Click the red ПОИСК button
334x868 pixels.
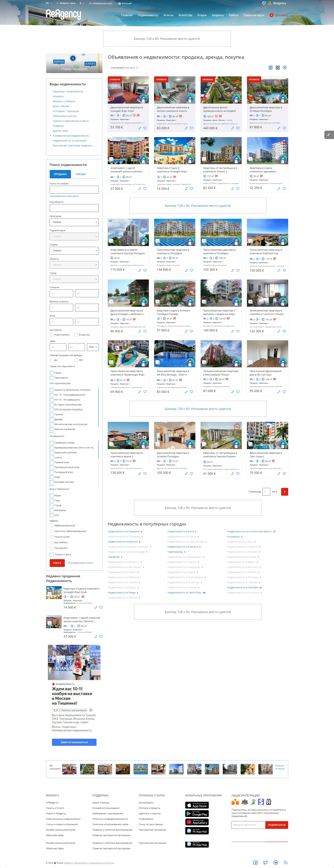click(x=57, y=563)
